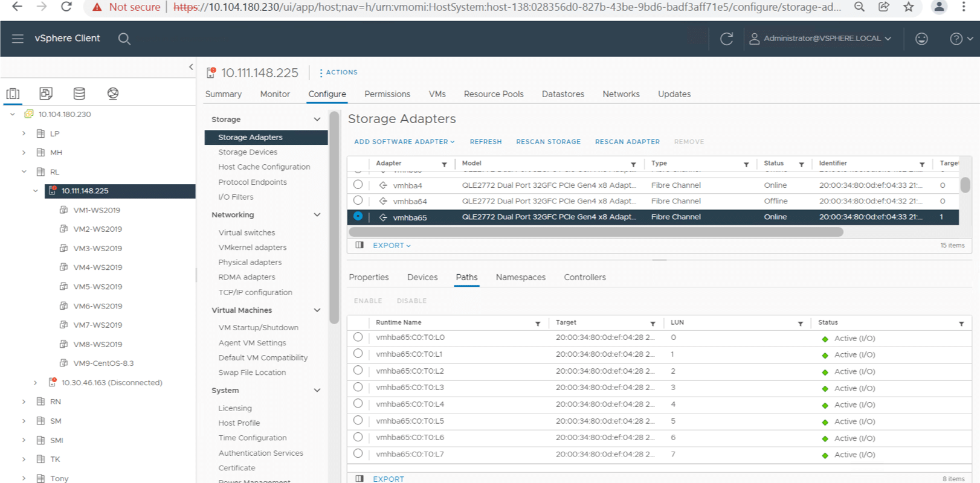Click the browser address bar URL
The image size is (980, 483).
click(506, 7)
